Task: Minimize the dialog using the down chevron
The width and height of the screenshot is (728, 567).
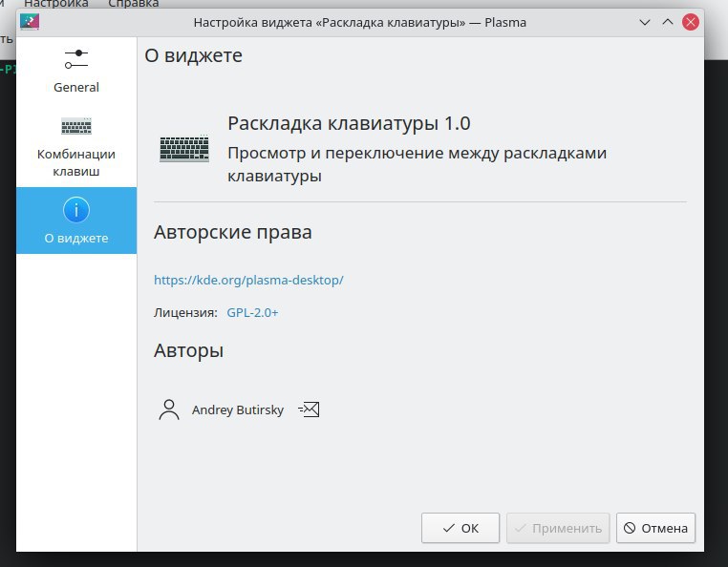Action: [x=645, y=22]
